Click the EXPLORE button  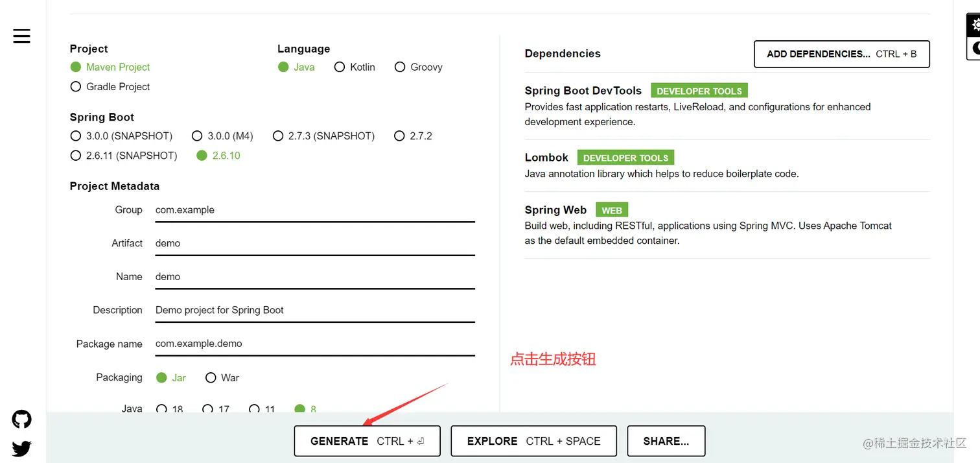pyautogui.click(x=533, y=441)
